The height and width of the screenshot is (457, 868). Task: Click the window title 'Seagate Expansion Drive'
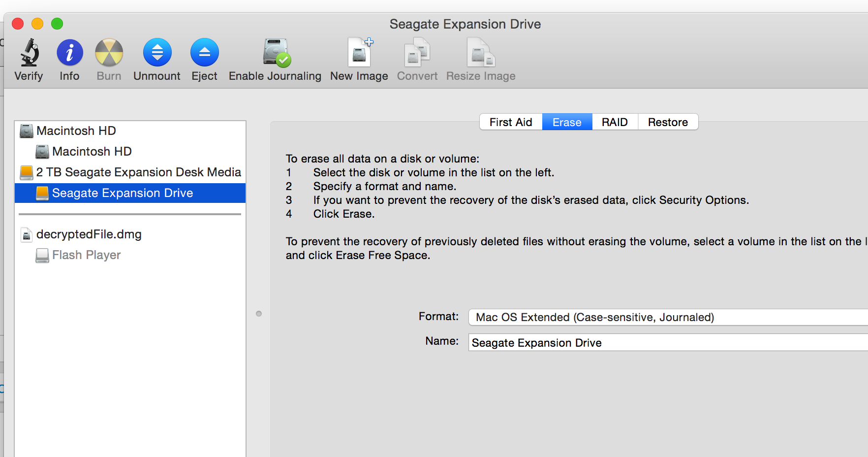pyautogui.click(x=465, y=24)
